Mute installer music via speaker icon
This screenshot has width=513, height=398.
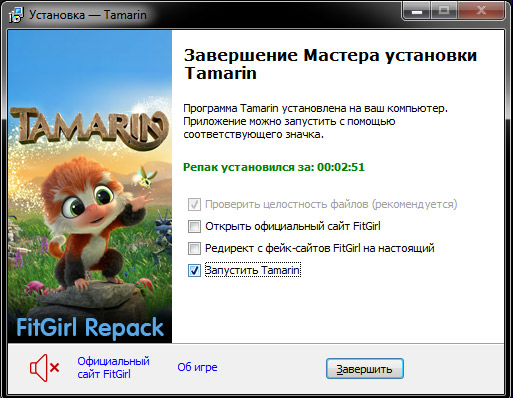(x=44, y=368)
